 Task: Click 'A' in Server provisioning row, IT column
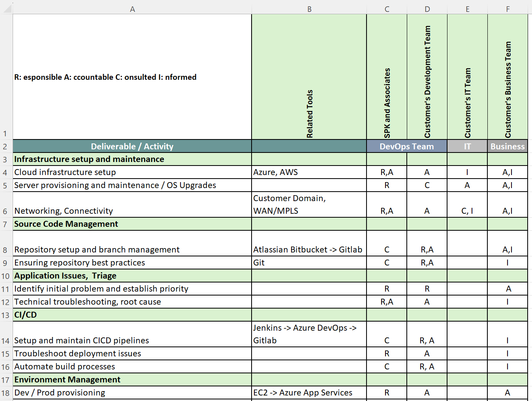[467, 185]
